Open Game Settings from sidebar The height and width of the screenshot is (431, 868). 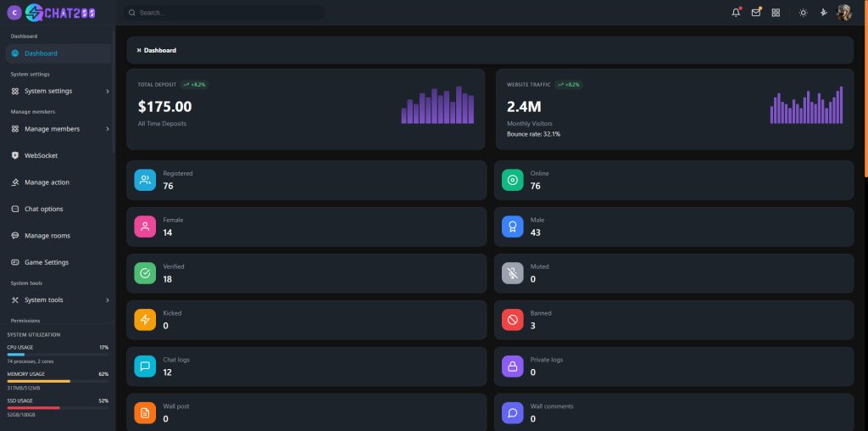coord(46,262)
